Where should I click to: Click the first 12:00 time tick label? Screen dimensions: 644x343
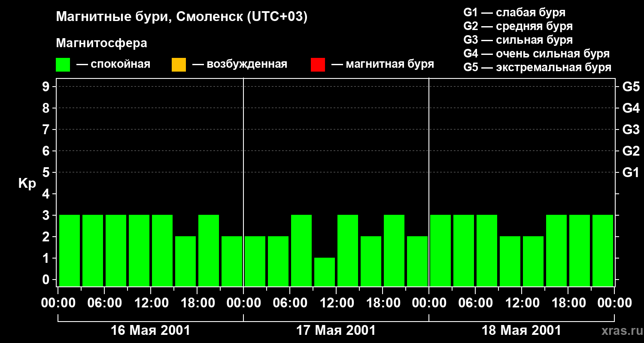pyautogui.click(x=150, y=303)
